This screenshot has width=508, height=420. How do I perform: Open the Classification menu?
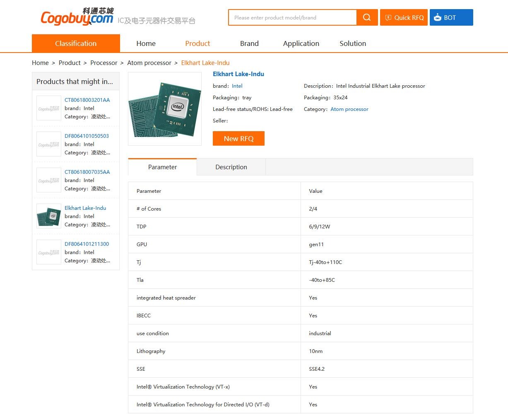(76, 43)
